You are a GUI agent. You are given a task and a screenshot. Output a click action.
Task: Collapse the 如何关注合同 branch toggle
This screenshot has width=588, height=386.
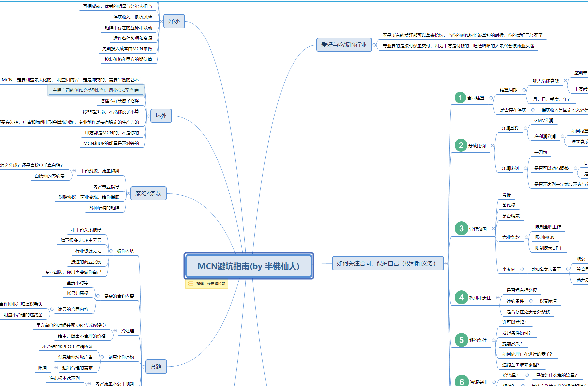pos(446,263)
